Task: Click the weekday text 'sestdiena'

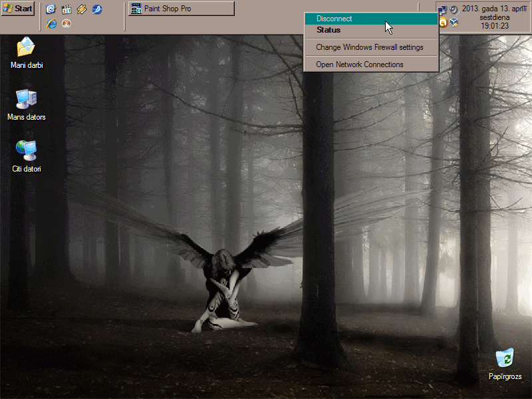Action: [494, 17]
